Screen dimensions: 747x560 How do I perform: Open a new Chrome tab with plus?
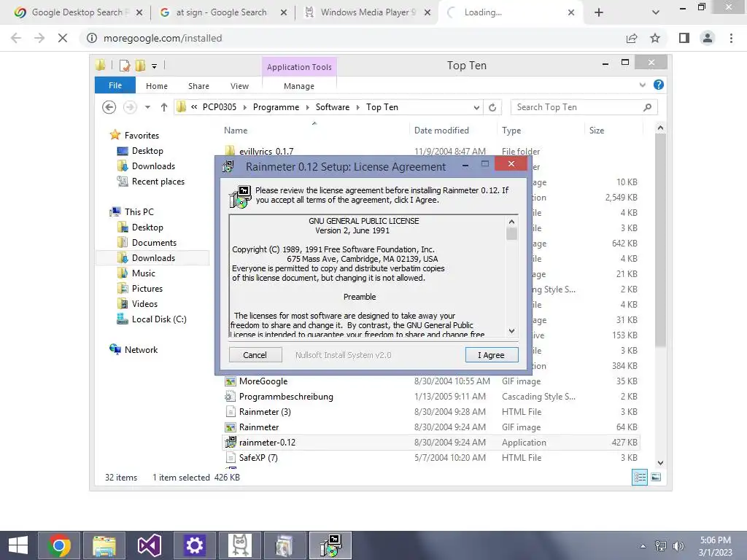(599, 12)
